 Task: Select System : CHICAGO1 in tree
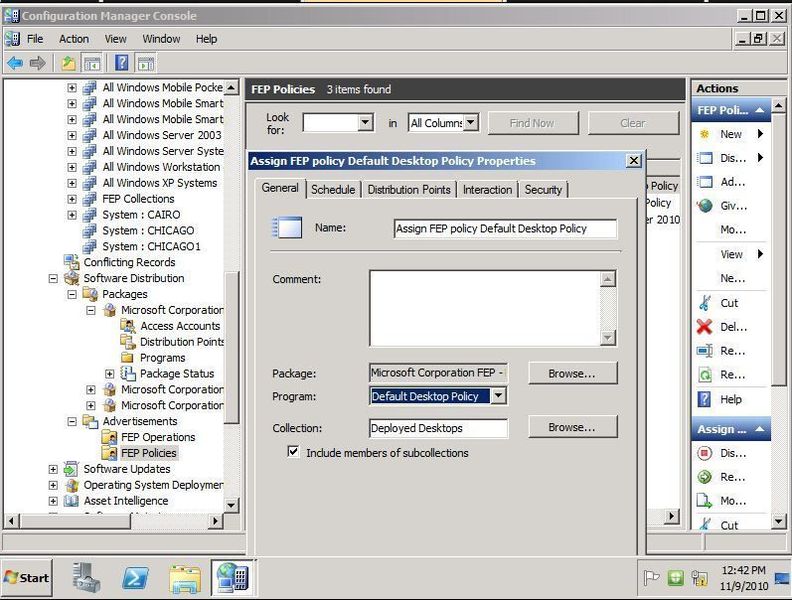coord(151,246)
